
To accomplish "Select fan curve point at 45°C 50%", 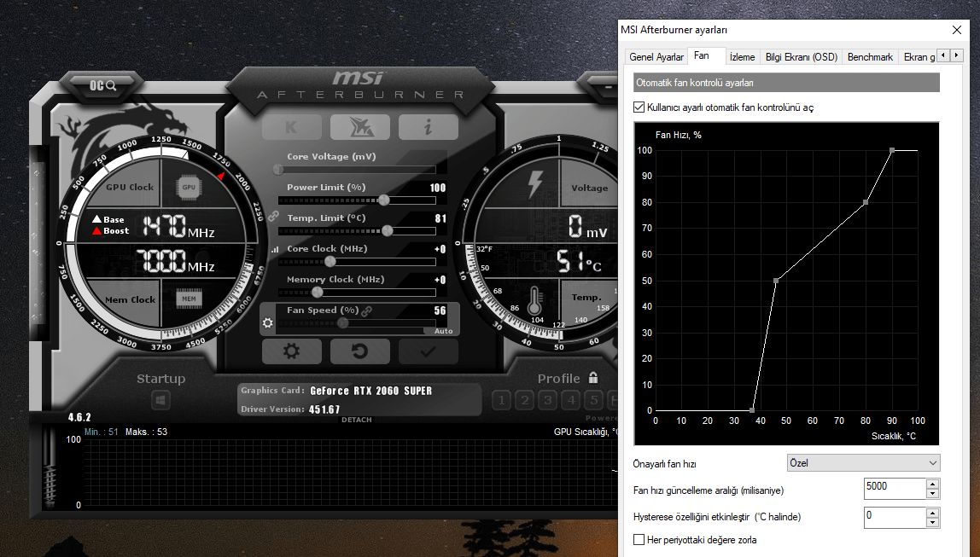I will 776,281.
